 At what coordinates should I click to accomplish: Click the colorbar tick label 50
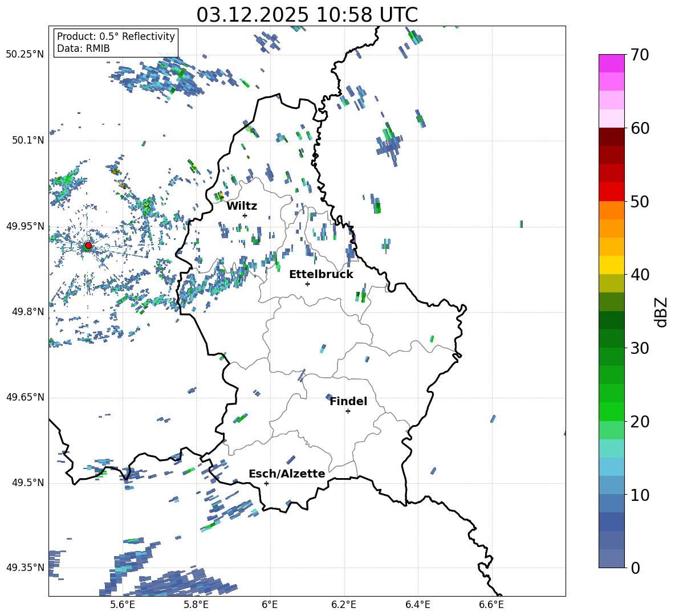point(640,201)
